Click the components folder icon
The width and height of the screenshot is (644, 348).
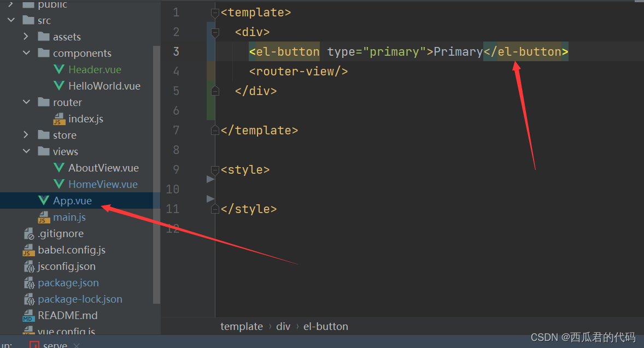44,53
